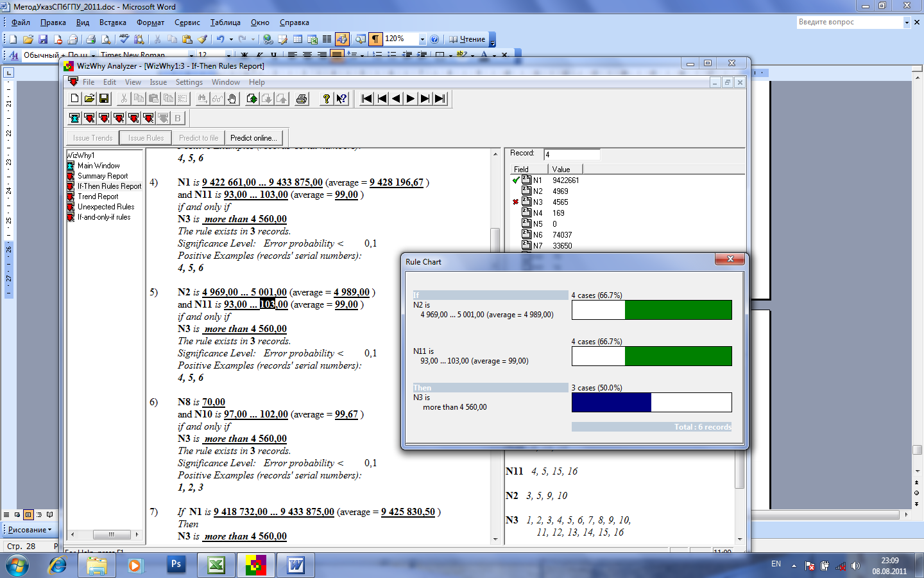Open the Window menu in WizWhy
Screen dimensions: 924x578
(226, 82)
